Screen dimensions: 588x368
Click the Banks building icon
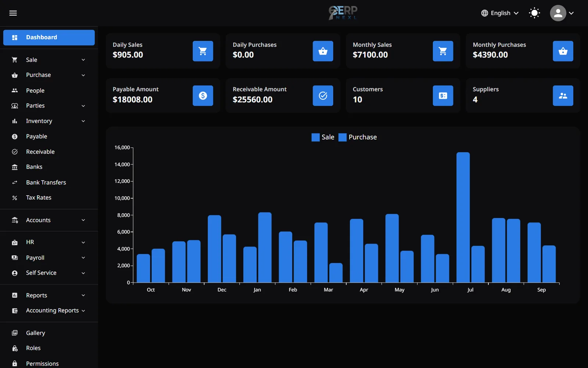15,167
